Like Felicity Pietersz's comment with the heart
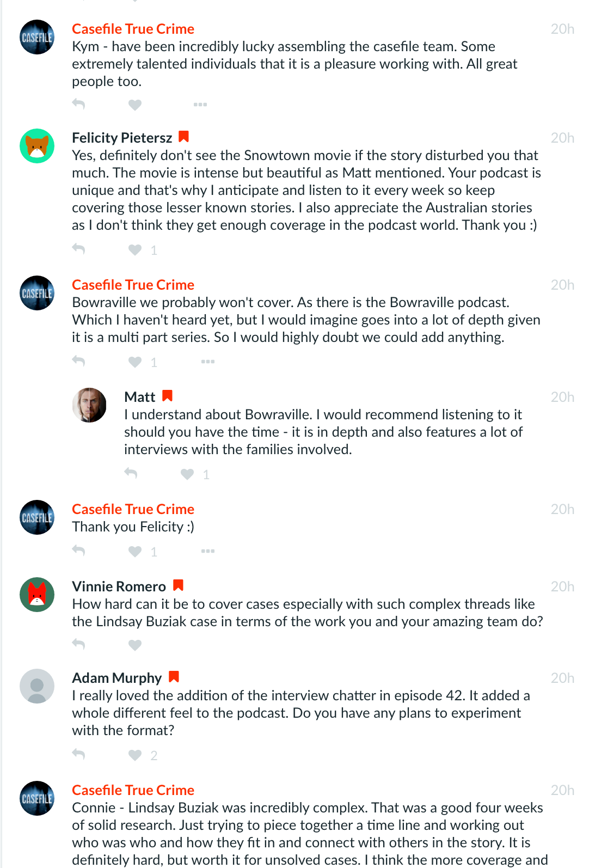589x868 pixels. click(x=135, y=250)
